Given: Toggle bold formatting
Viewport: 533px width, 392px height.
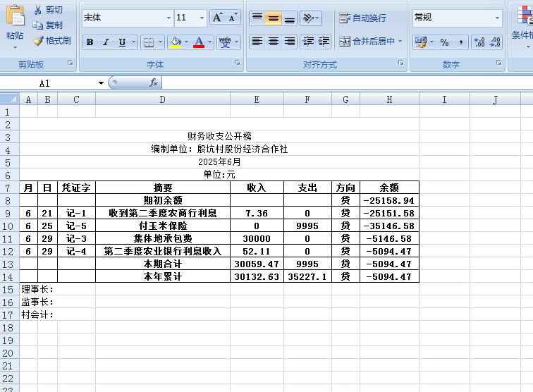Looking at the screenshot, I should [x=90, y=42].
